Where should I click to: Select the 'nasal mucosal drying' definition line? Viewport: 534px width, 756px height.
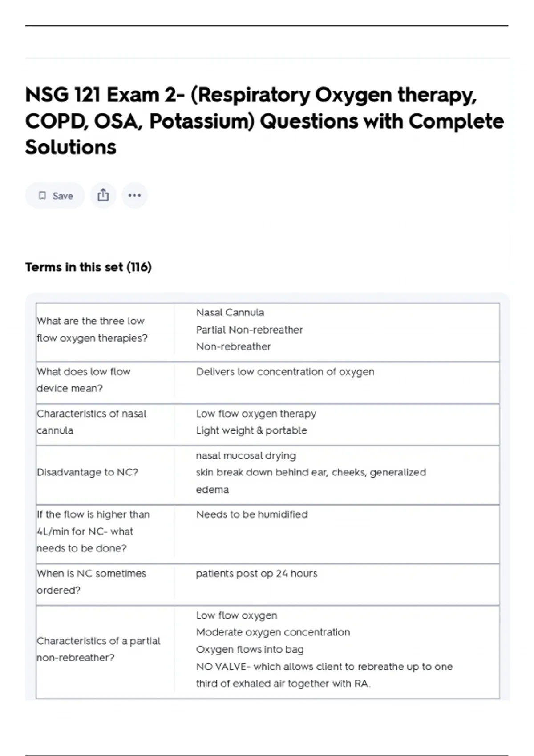click(246, 456)
